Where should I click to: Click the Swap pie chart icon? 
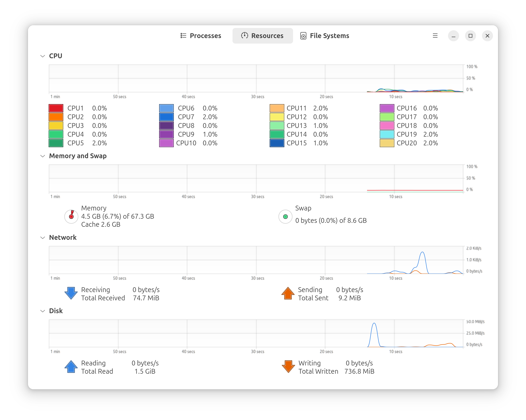[285, 217]
